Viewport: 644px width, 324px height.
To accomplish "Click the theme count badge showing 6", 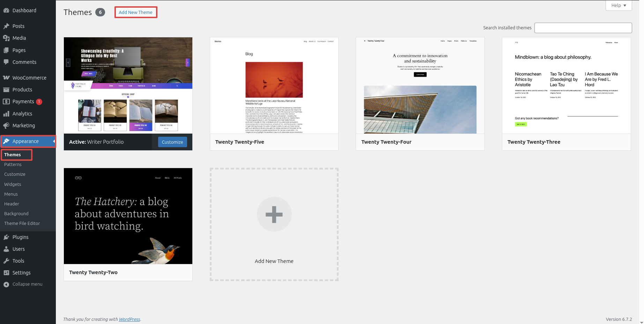I will [x=100, y=12].
